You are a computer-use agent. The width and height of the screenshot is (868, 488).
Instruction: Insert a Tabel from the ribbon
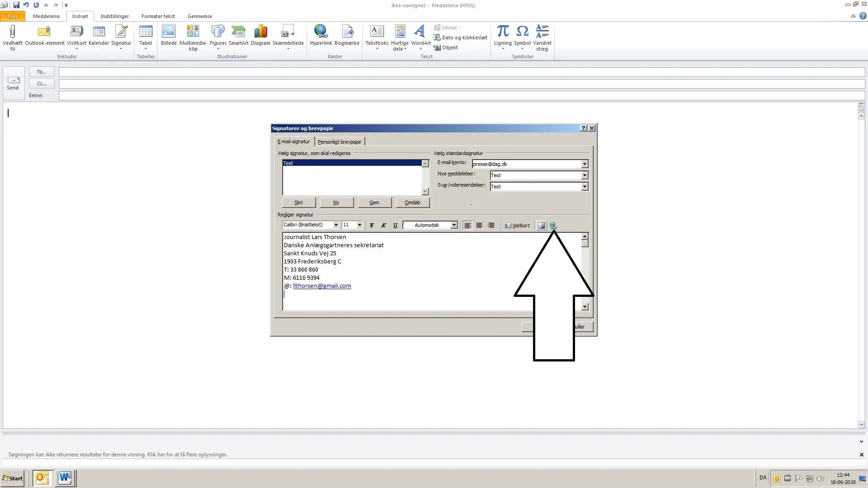146,32
